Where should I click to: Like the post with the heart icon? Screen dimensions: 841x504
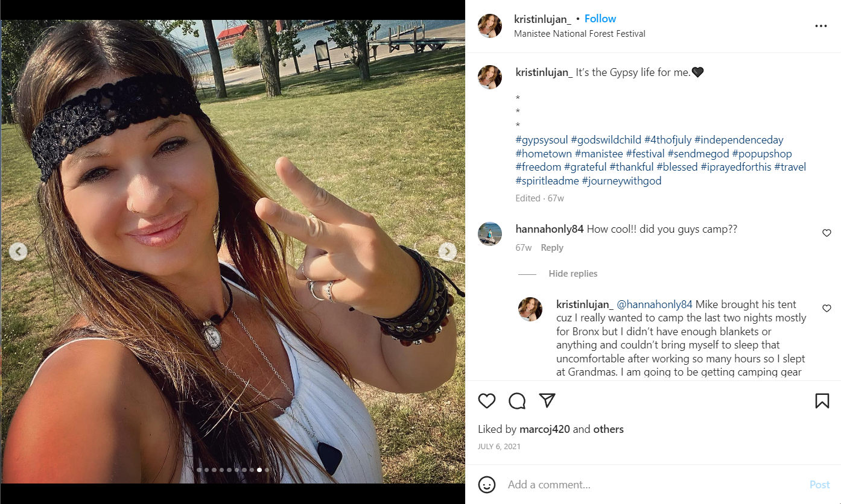[x=487, y=401]
